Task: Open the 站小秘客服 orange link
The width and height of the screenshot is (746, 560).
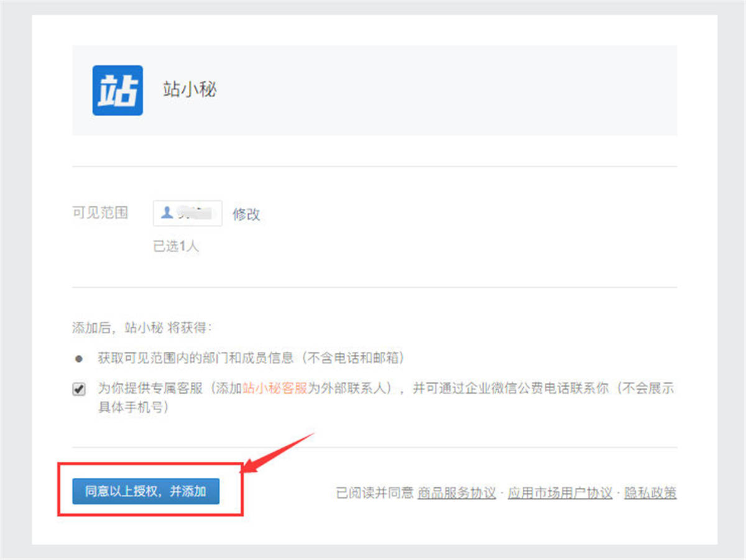Action: click(x=275, y=389)
